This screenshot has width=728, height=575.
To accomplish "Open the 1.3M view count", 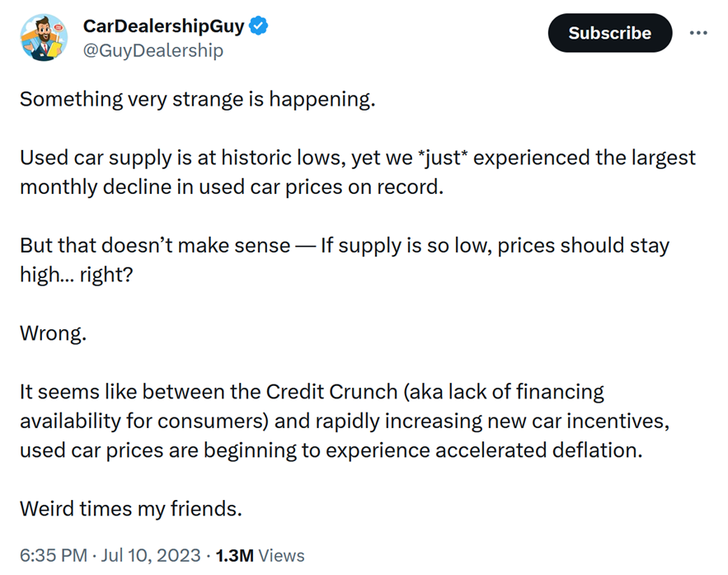I will [x=234, y=555].
